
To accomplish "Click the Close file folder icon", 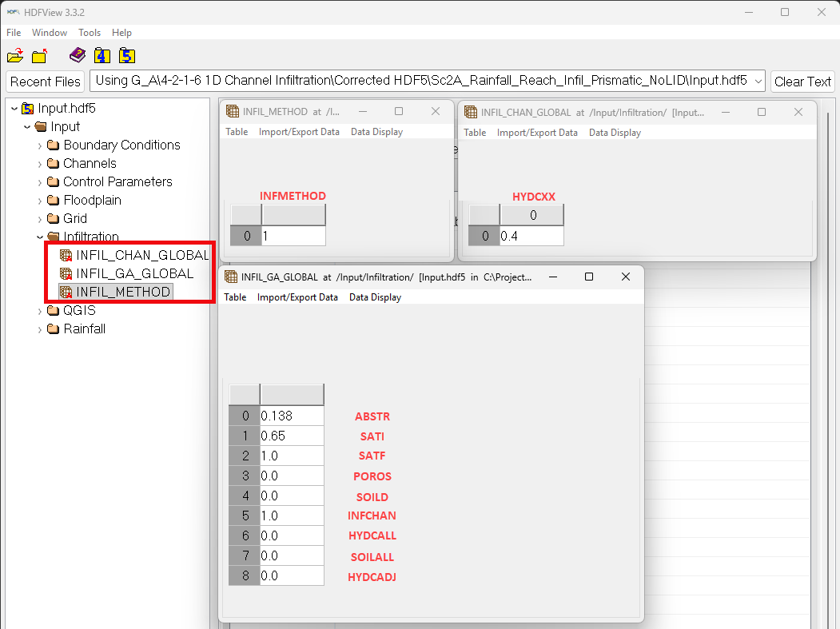I will point(40,56).
